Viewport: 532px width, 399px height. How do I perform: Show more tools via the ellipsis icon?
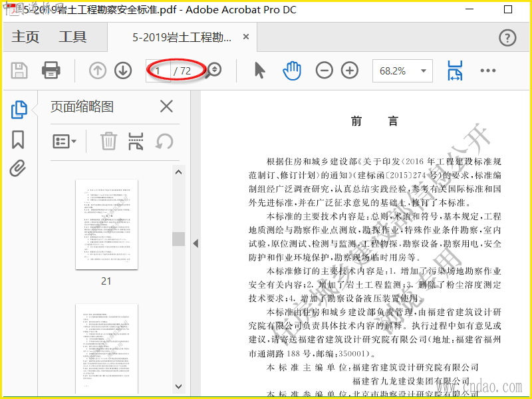488,70
